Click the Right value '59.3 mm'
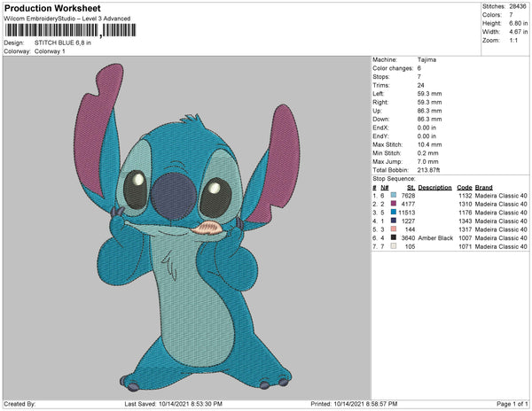 pos(429,102)
